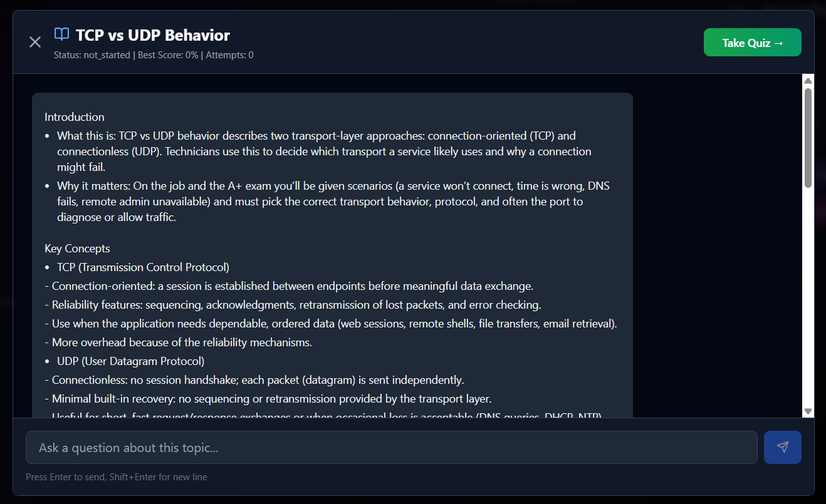
Task: Focus the 'Ask a question about this topic' field
Action: click(x=391, y=448)
